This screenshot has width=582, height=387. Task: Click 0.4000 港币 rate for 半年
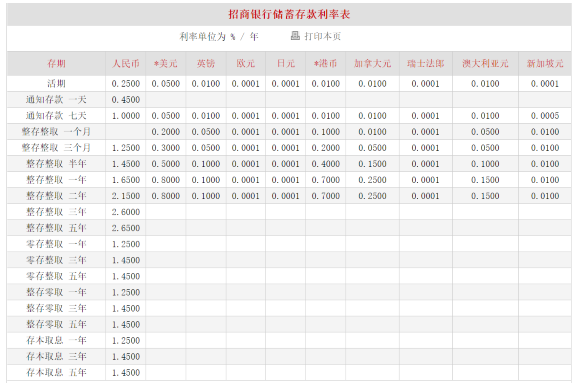tap(326, 164)
